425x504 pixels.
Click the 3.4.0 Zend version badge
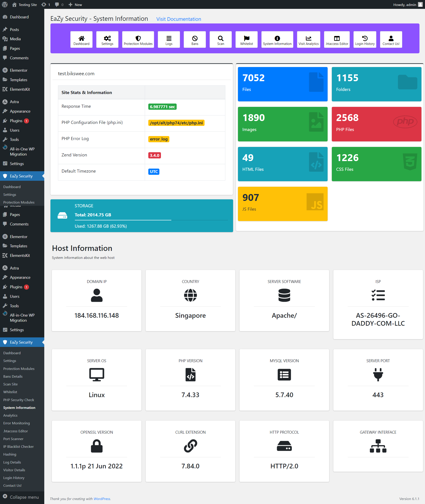click(x=155, y=155)
